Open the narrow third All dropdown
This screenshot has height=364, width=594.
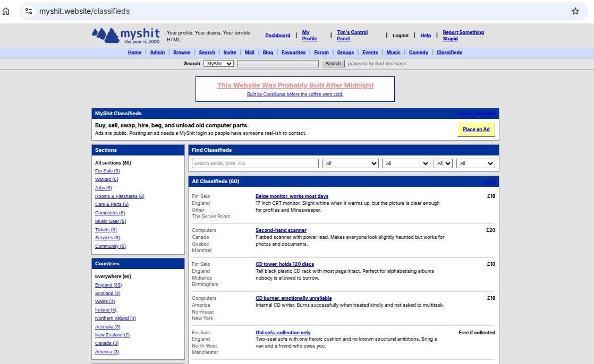coord(443,163)
